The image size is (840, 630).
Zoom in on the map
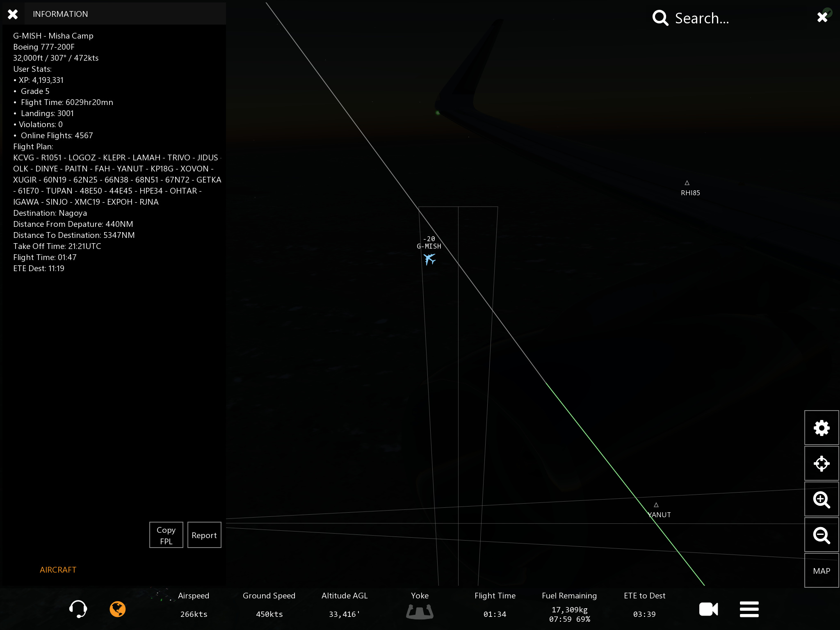tap(821, 500)
